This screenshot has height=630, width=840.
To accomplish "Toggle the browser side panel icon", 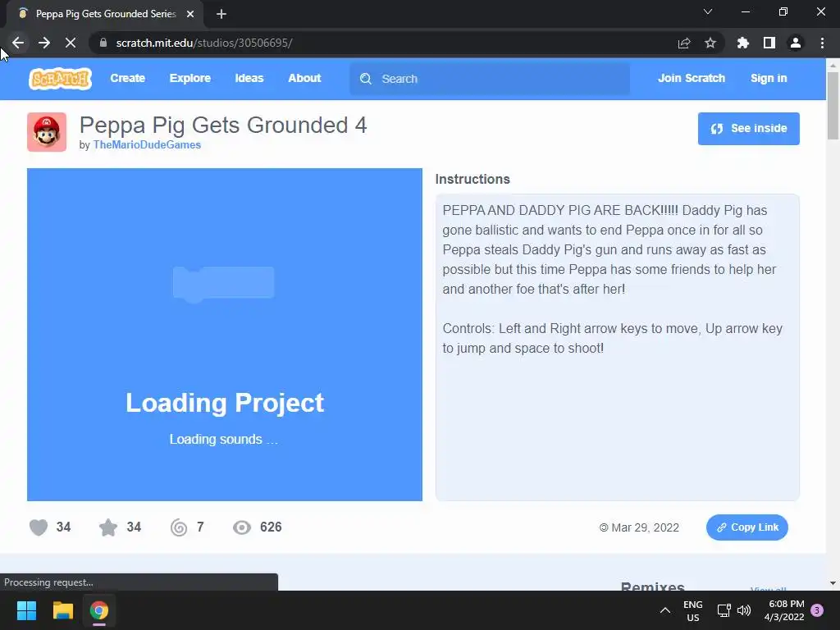I will (x=769, y=43).
